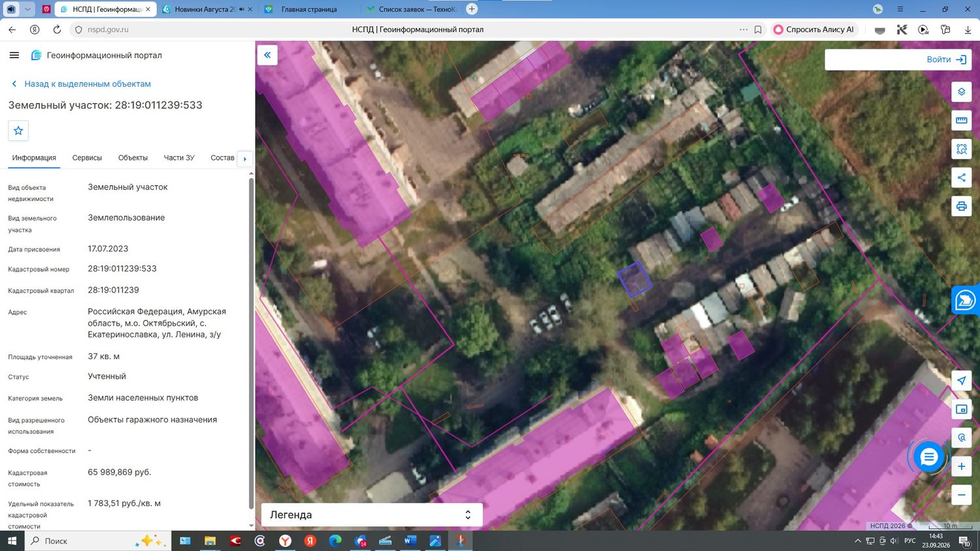
Task: Select the ruler measurement tool
Action: tap(962, 120)
